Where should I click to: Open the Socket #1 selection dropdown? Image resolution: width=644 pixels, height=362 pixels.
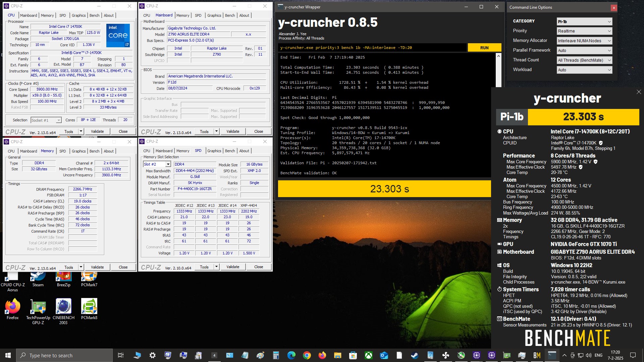[x=46, y=120]
